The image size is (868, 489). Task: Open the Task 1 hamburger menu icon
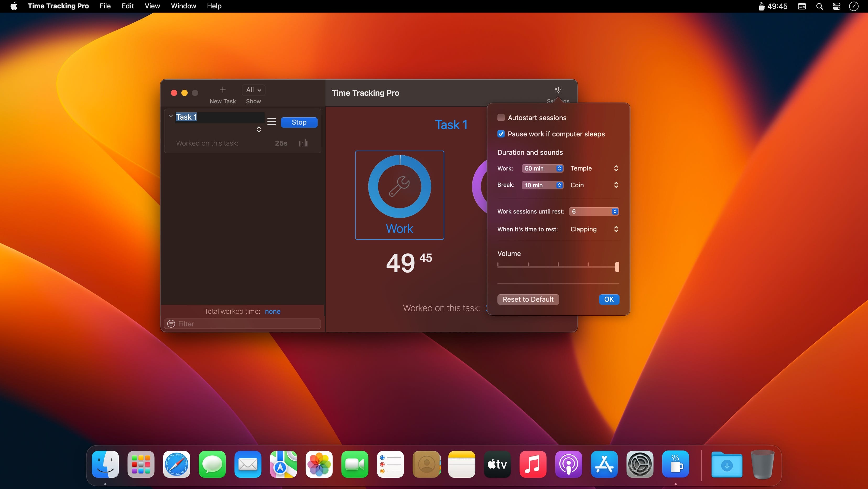[272, 121]
